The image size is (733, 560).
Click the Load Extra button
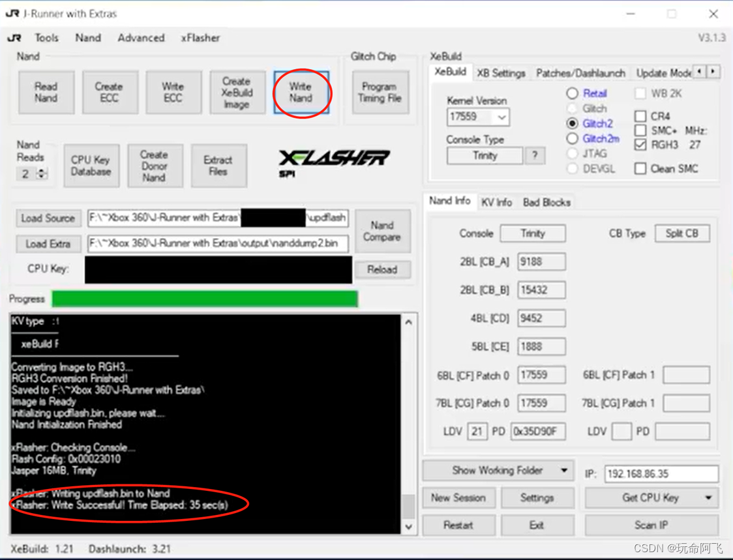point(48,244)
